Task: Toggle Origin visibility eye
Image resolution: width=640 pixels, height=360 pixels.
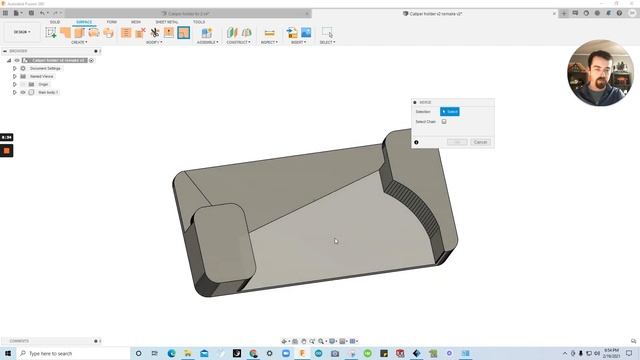Action: (x=23, y=84)
